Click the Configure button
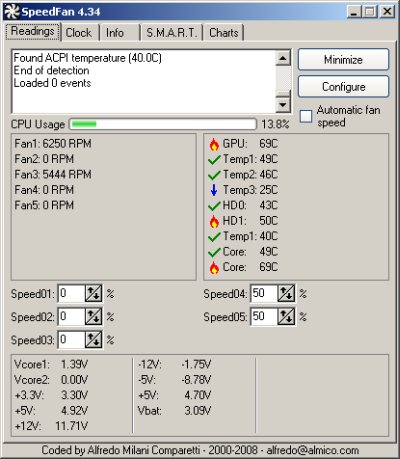400x459 pixels. (x=343, y=87)
